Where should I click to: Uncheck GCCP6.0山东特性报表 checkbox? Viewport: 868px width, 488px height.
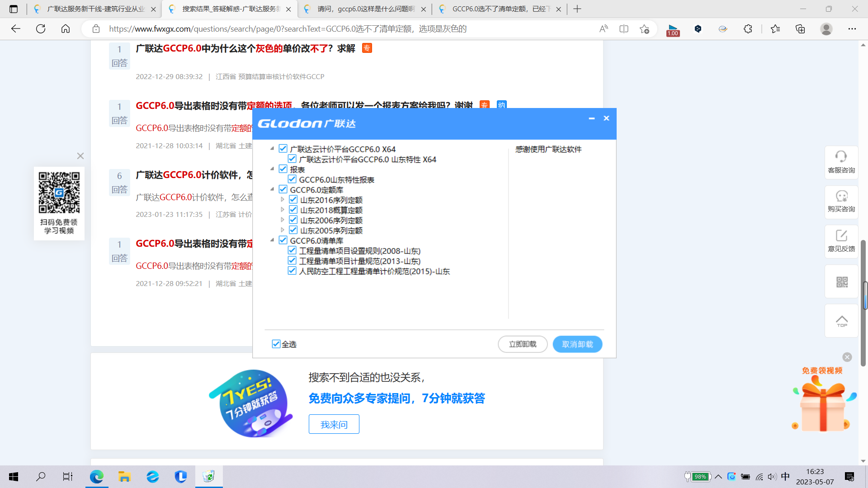[x=292, y=179]
